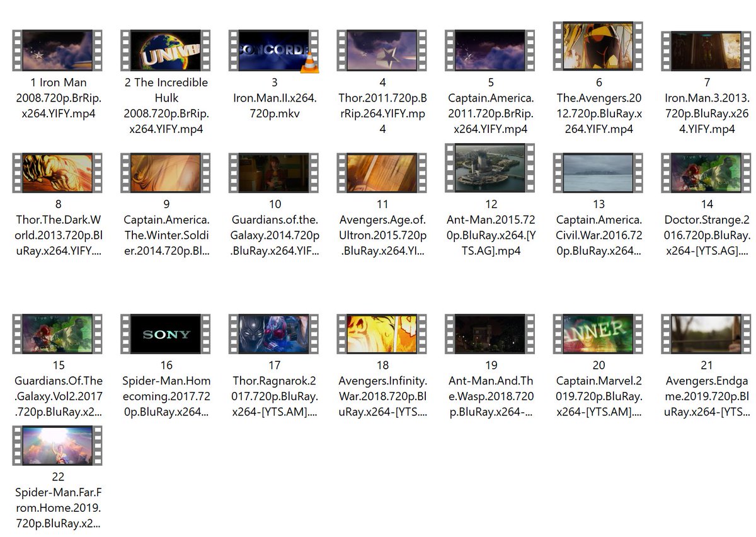Screen dimensions: 756x537
Task: Select Thor The Dark World thumbnail
Action: tap(57, 173)
